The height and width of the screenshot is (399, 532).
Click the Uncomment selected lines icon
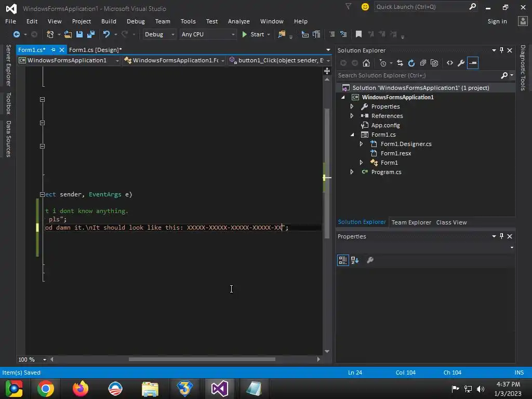point(343,34)
